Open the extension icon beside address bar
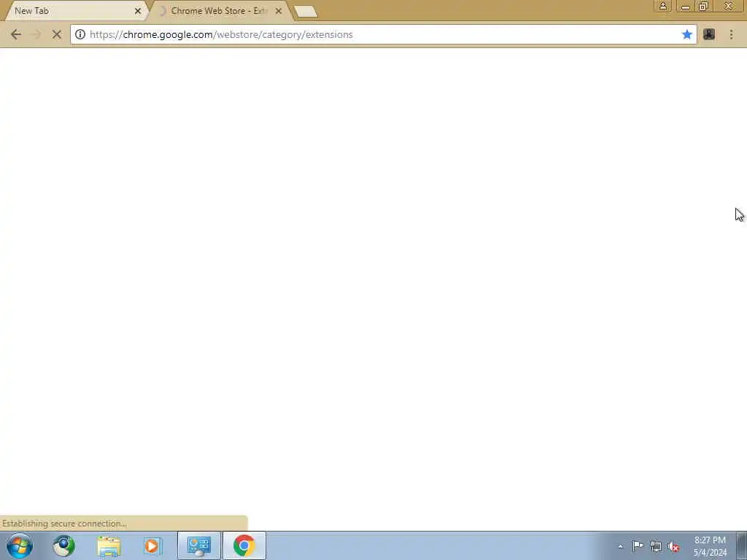The height and width of the screenshot is (560, 747). click(x=709, y=34)
